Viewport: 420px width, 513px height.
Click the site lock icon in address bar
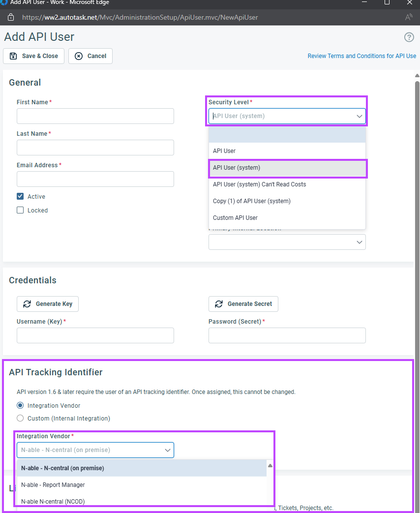[11, 17]
